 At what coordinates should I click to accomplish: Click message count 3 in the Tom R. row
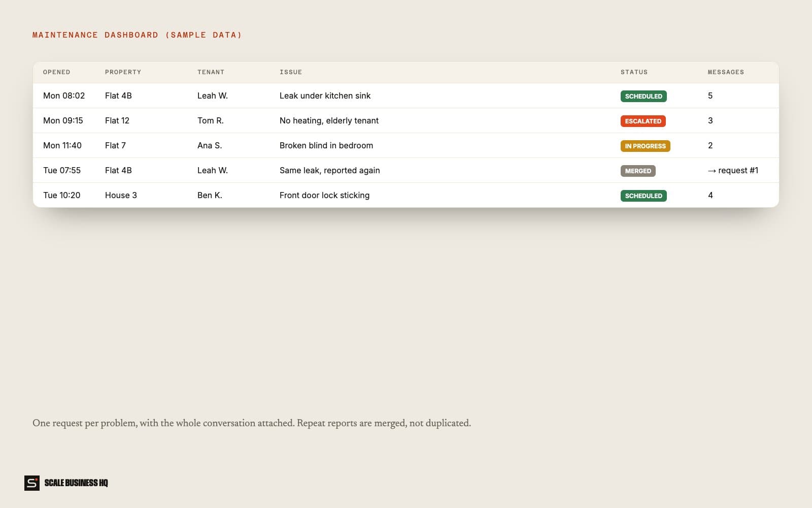[x=710, y=120]
